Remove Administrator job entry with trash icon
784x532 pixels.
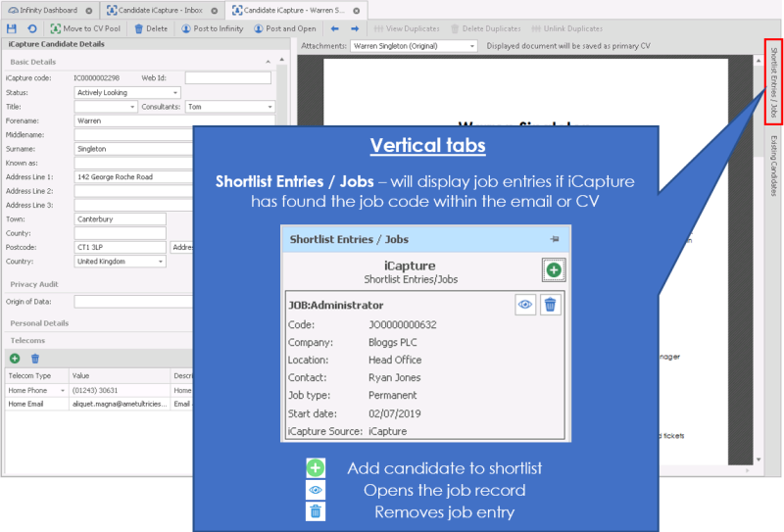[x=550, y=306]
